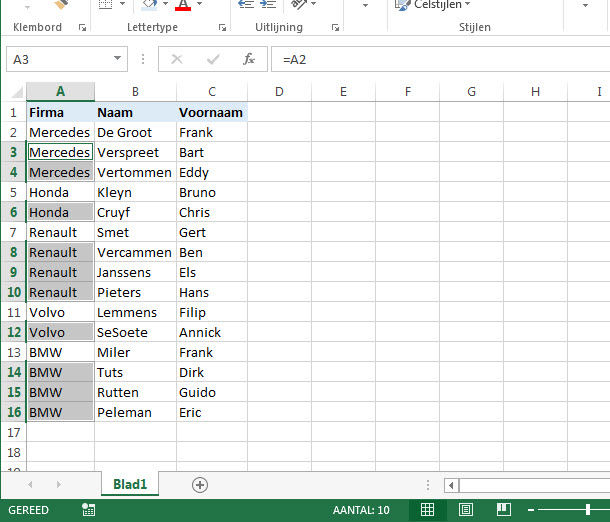
Task: Select column A header
Action: 60,92
